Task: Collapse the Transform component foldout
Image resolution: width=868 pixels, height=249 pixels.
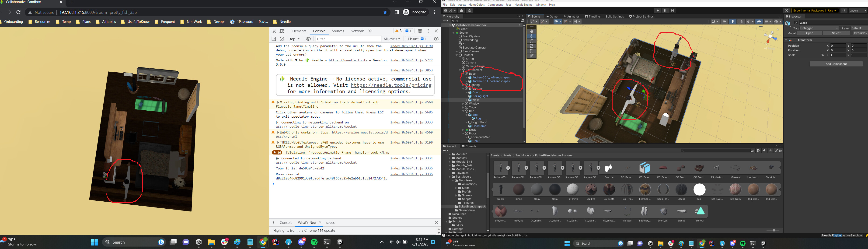Action: coord(786,40)
